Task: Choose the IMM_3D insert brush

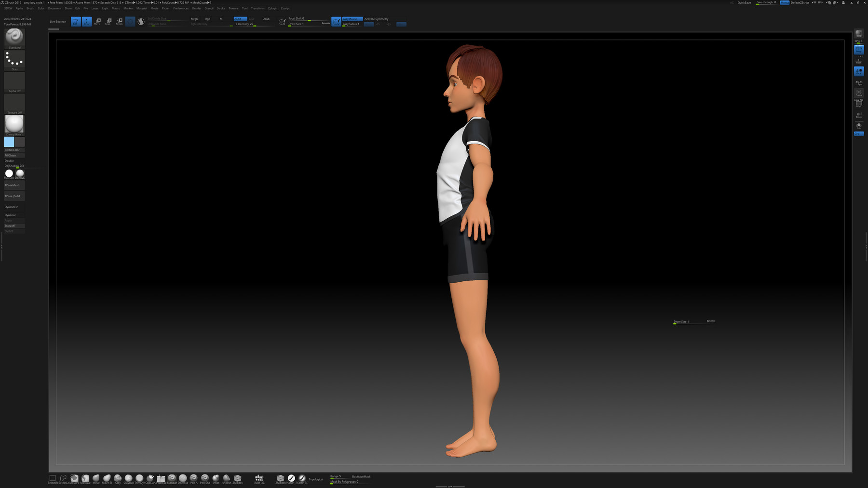Action: pos(259,478)
